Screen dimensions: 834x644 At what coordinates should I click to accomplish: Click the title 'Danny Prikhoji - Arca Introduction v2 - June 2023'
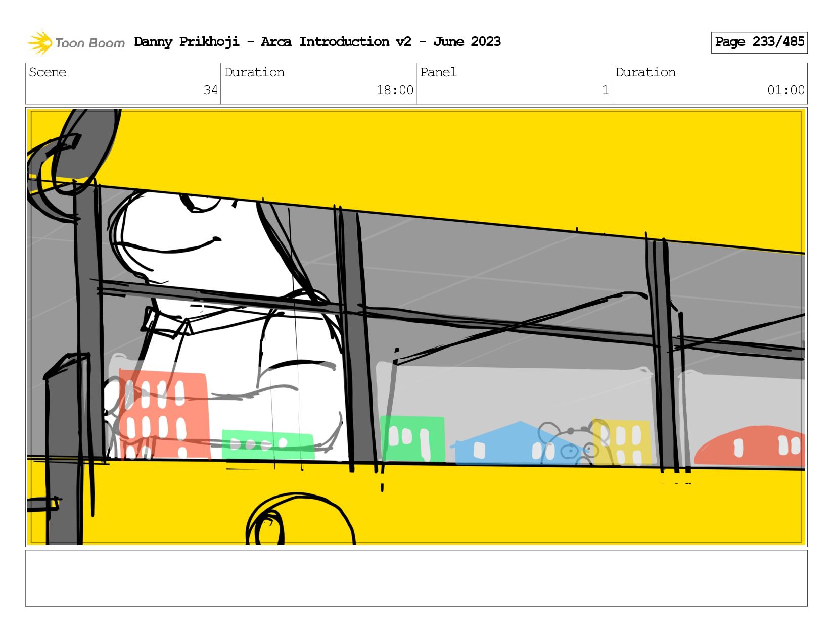click(317, 42)
